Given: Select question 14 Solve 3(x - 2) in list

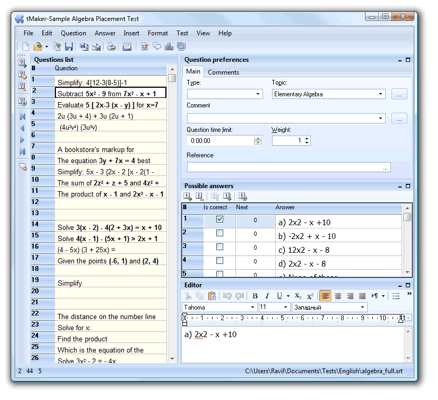Looking at the screenshot, I should (109, 227).
